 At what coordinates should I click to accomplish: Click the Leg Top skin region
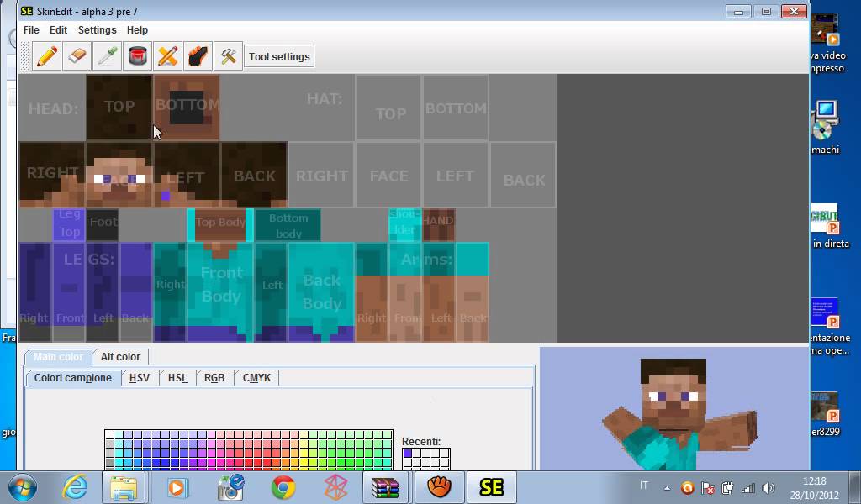[69, 225]
